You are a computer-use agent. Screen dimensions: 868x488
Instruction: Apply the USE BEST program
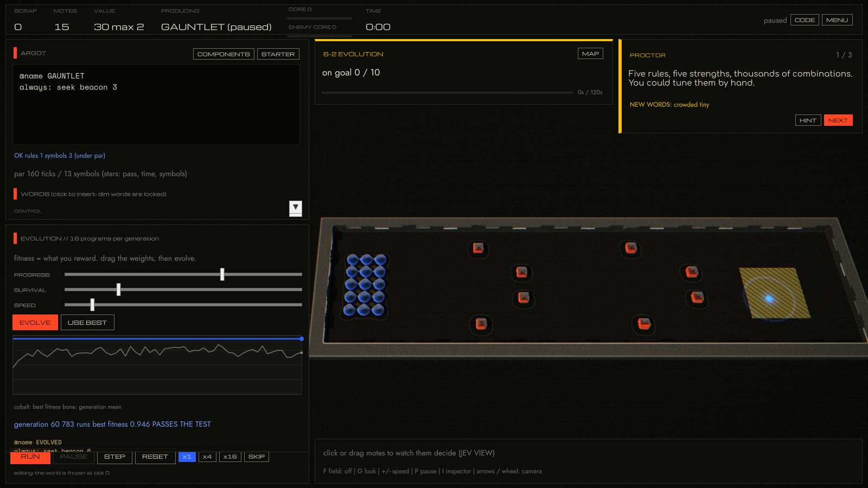point(87,323)
